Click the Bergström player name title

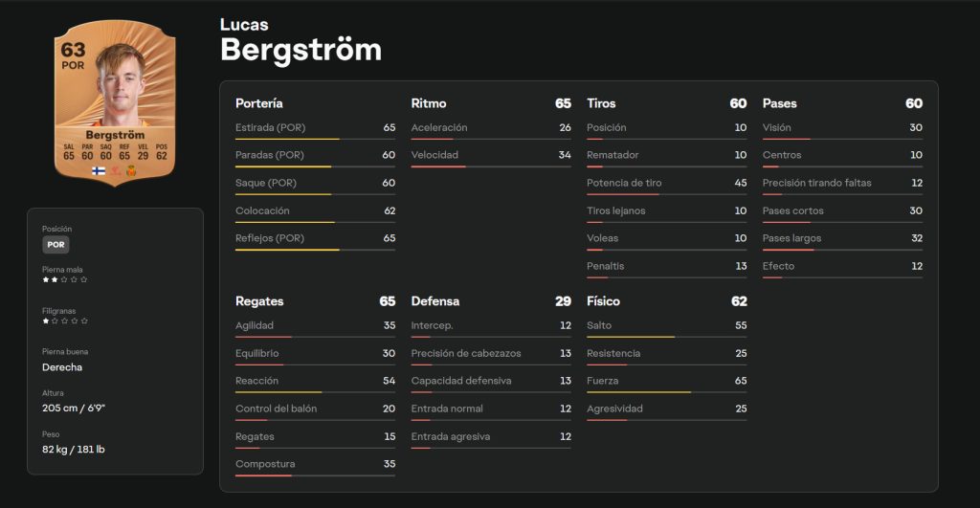(x=301, y=50)
